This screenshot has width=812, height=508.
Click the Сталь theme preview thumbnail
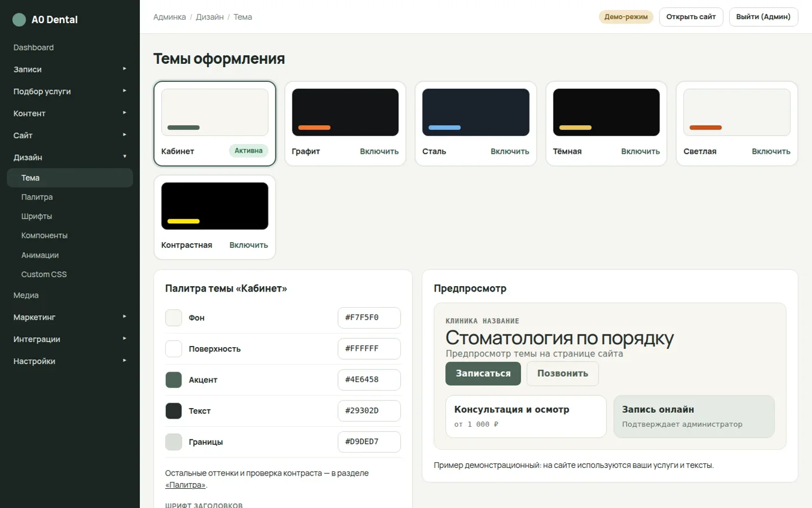click(x=476, y=113)
